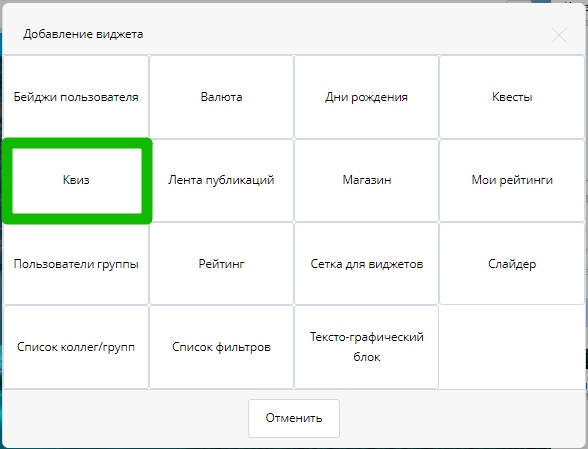Pick the Список фильтров widget

[221, 347]
